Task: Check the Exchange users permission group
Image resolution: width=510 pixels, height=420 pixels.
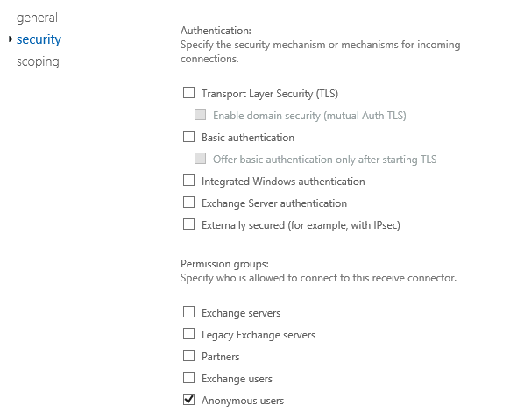Action: [x=188, y=378]
